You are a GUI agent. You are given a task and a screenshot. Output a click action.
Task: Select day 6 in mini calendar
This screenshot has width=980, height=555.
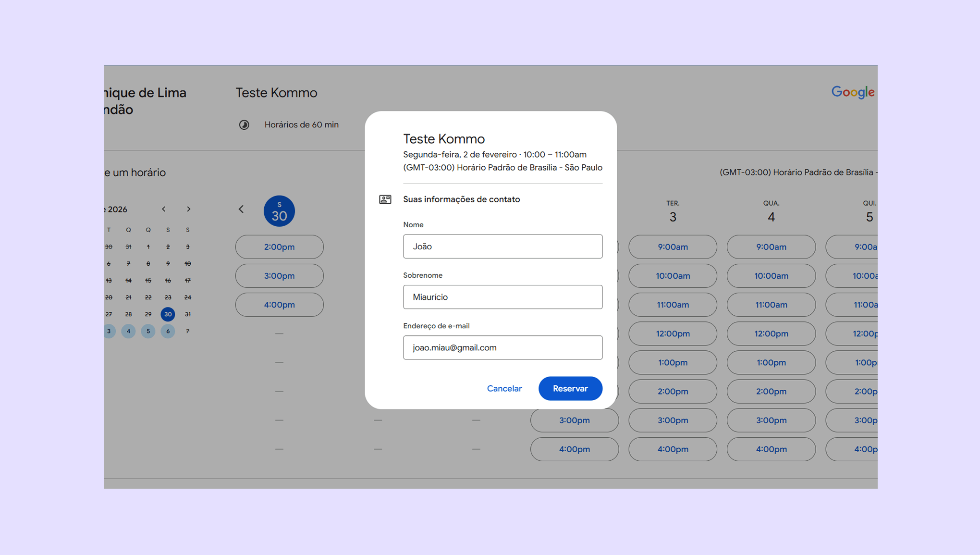click(168, 331)
